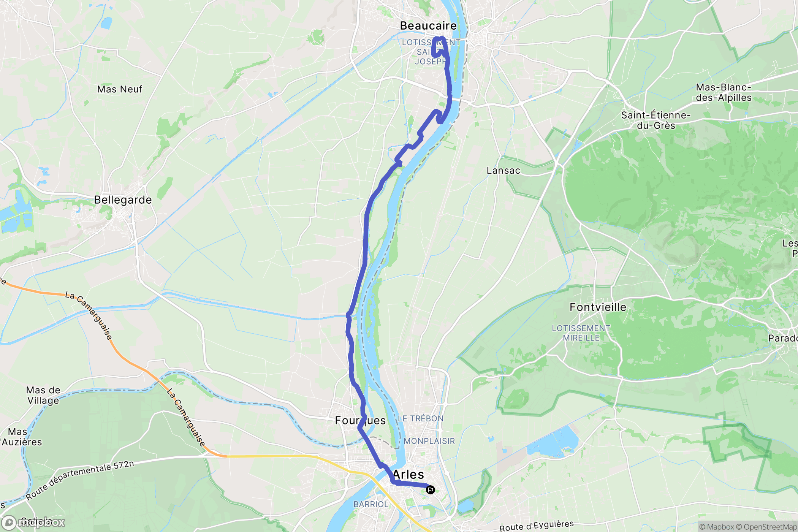Click the Le Trébon neighborhood label
The height and width of the screenshot is (532, 798).
[420, 418]
